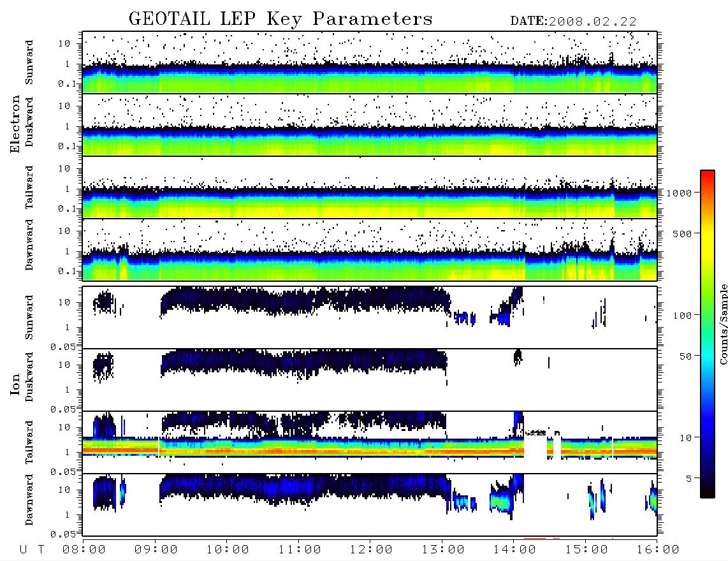Image resolution: width=728 pixels, height=561 pixels.
Task: Click the Ion Tailward panel label
Action: coord(29,442)
